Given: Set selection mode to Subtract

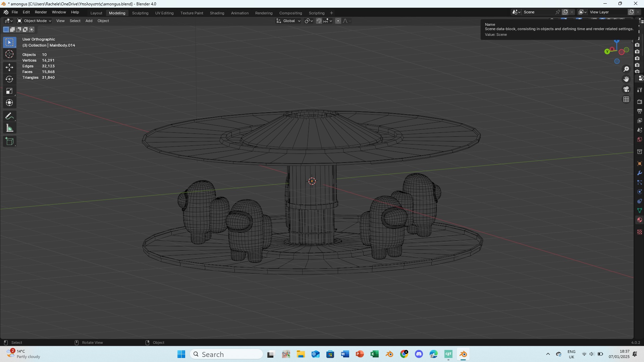Looking at the screenshot, I should pyautogui.click(x=19, y=29).
